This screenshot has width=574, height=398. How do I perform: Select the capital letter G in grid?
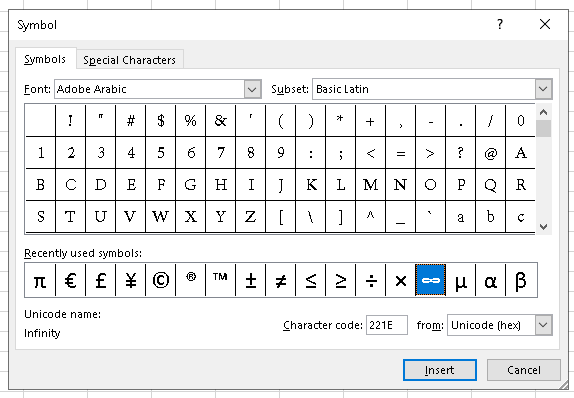[190, 185]
